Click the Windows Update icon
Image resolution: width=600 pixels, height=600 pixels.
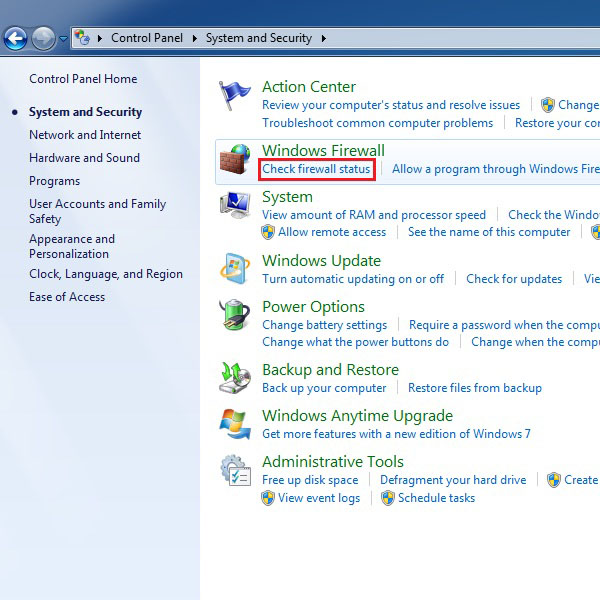(x=235, y=269)
